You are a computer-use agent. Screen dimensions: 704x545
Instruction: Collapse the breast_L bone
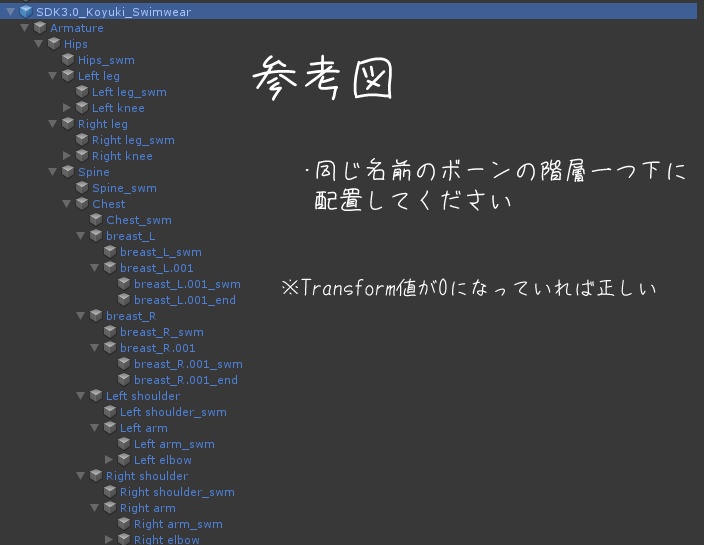(x=81, y=236)
